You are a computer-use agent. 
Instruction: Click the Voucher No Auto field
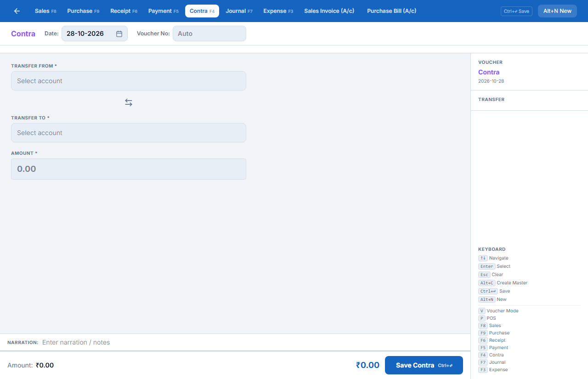(209, 34)
